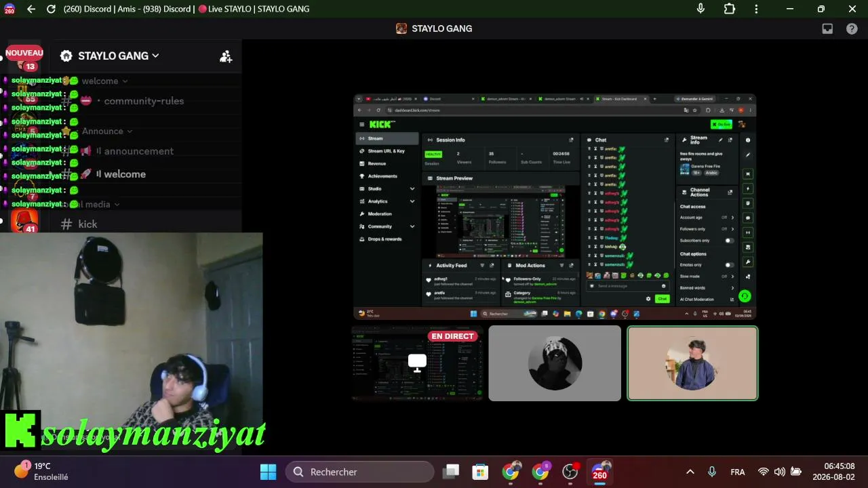Open the taskbar clock showing 06:45:08
The height and width of the screenshot is (488, 868).
[x=833, y=471]
